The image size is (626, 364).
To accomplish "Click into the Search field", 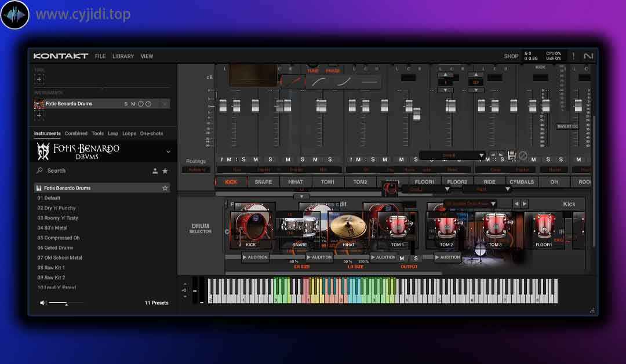I will coord(92,171).
